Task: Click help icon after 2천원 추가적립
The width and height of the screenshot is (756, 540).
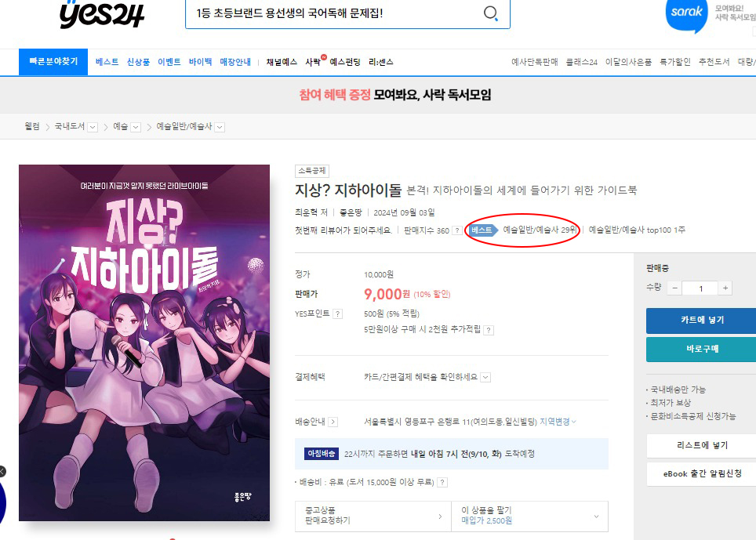Action: point(489,330)
